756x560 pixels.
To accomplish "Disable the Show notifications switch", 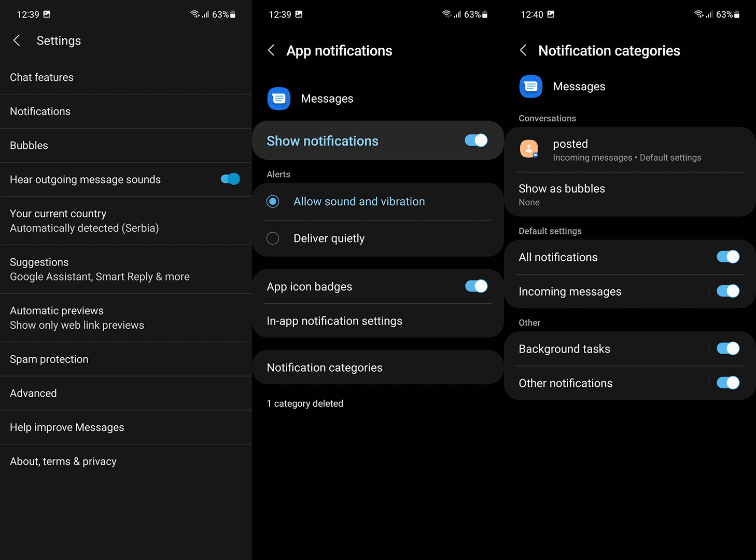I will click(x=475, y=141).
